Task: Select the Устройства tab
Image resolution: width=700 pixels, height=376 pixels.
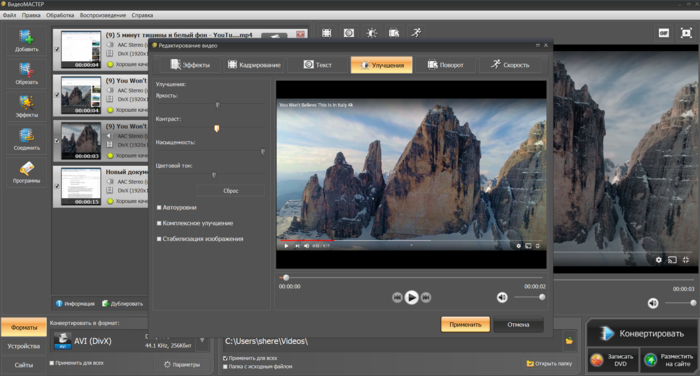Action: coord(24,346)
